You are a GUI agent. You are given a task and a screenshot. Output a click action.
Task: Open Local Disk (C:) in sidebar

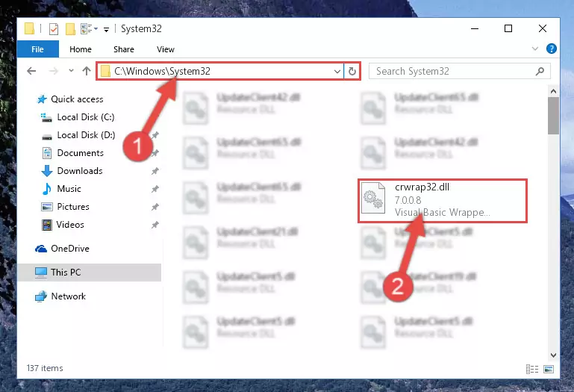(x=86, y=117)
